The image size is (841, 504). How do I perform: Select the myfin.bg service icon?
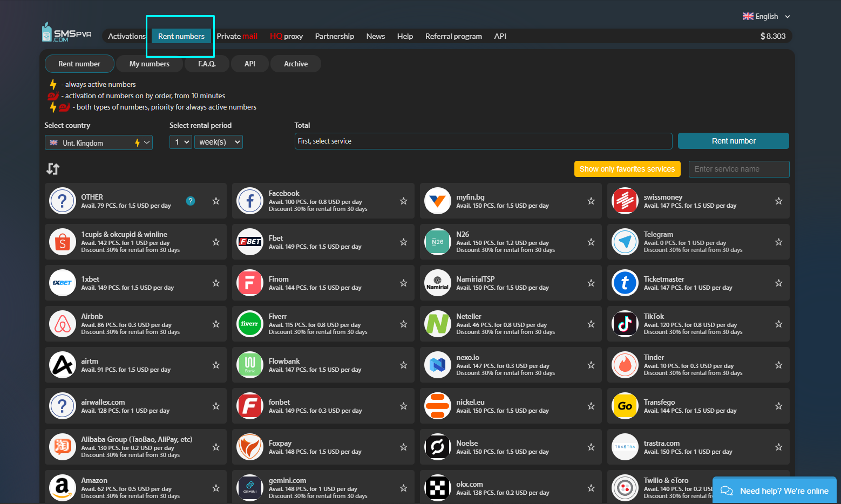(438, 201)
